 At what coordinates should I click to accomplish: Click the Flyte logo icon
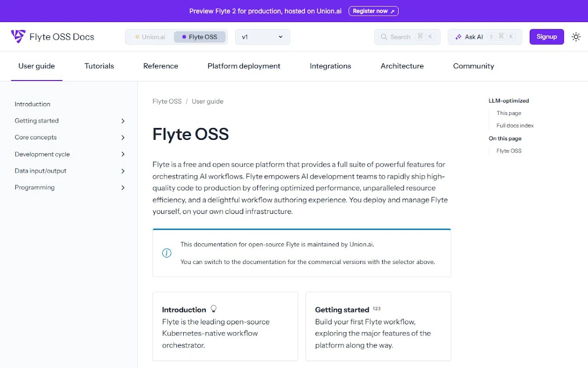(18, 36)
